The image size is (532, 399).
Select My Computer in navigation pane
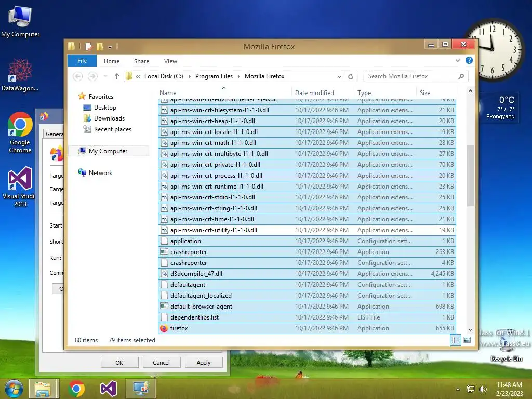pyautogui.click(x=108, y=151)
